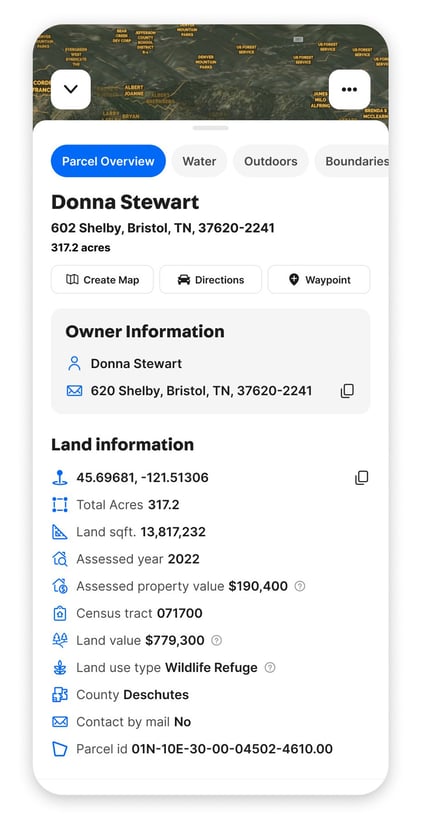Screen dimensions: 423x823
Task: Click the Land sqft. ruler icon
Action: (x=60, y=532)
